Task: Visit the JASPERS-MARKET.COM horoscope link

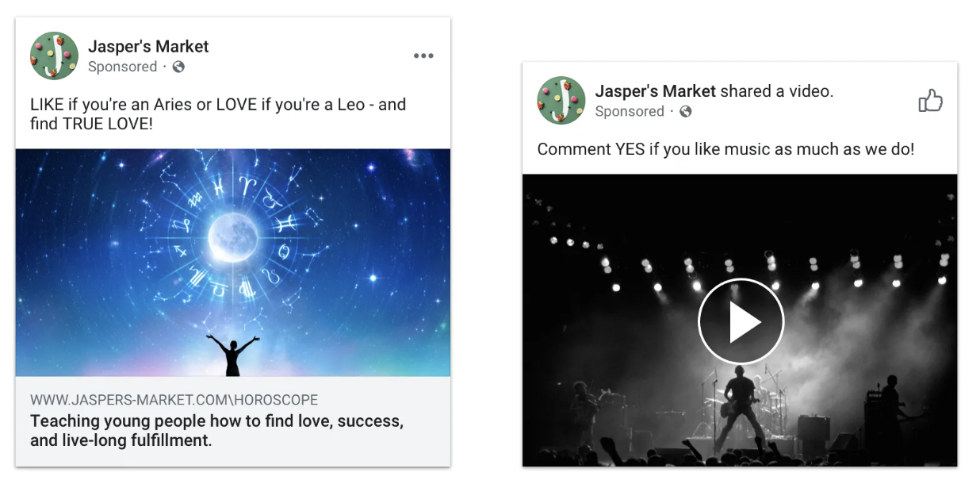Action: click(174, 400)
